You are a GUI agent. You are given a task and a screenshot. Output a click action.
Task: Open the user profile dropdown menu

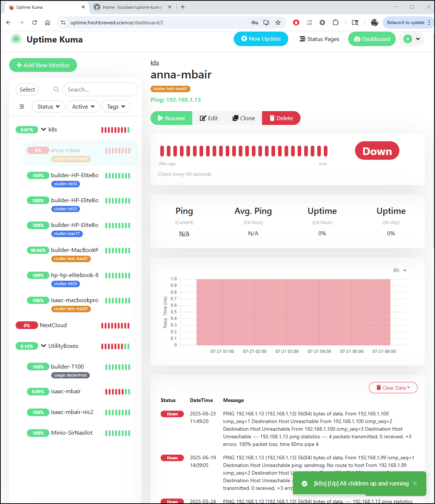412,39
